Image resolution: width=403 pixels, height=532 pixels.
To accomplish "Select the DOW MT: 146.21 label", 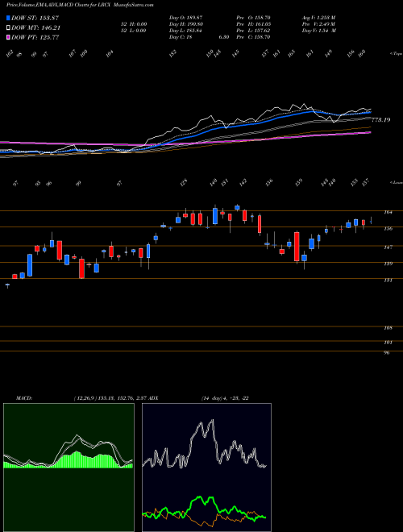I will point(36,28).
